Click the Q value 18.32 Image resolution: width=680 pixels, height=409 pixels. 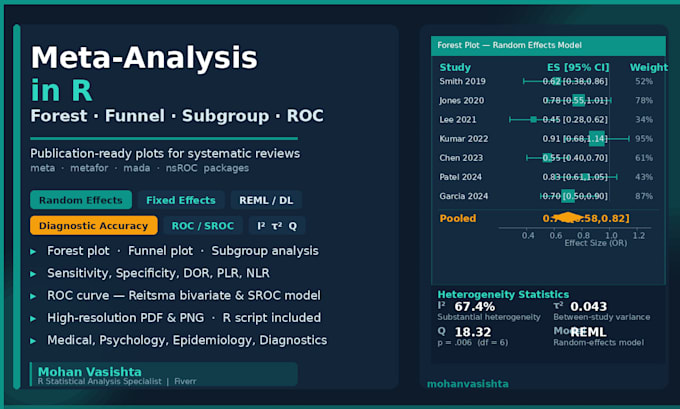(473, 332)
